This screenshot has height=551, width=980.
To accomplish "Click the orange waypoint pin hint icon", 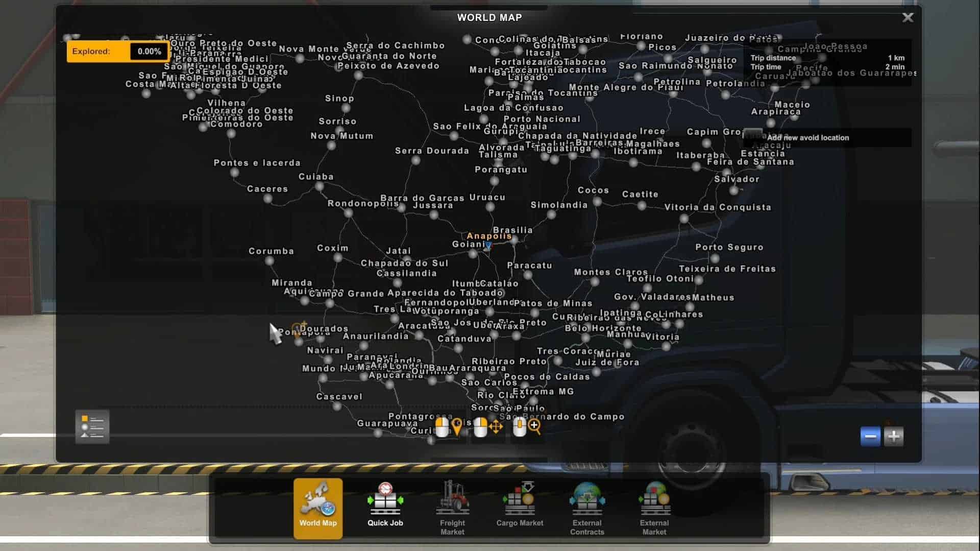I will pyautogui.click(x=457, y=427).
